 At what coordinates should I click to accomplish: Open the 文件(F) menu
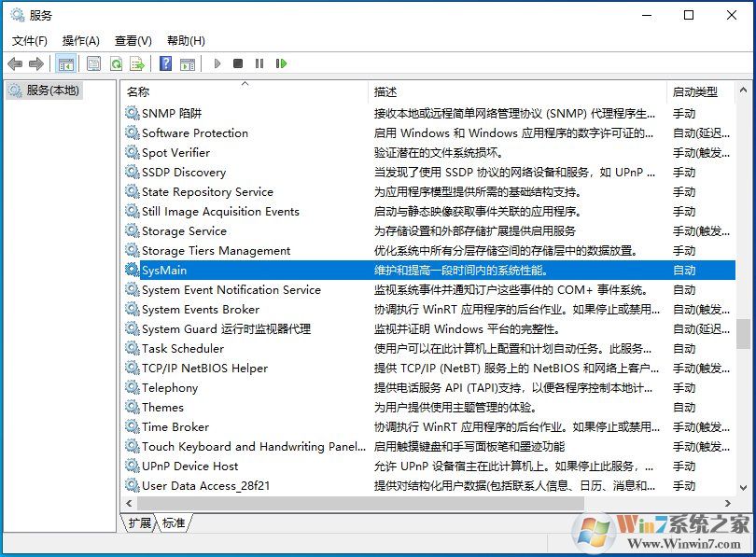tap(29, 40)
